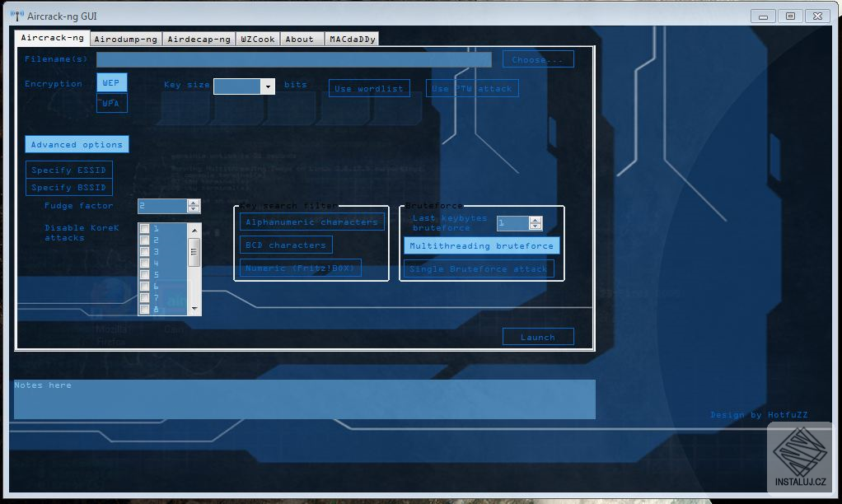Select WPA encryption

pyautogui.click(x=111, y=102)
